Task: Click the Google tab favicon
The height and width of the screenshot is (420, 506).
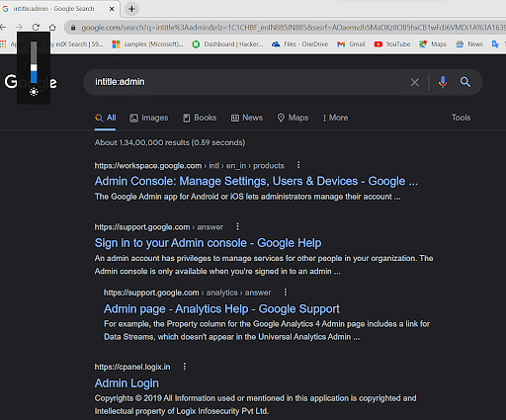Action: [x=5, y=9]
